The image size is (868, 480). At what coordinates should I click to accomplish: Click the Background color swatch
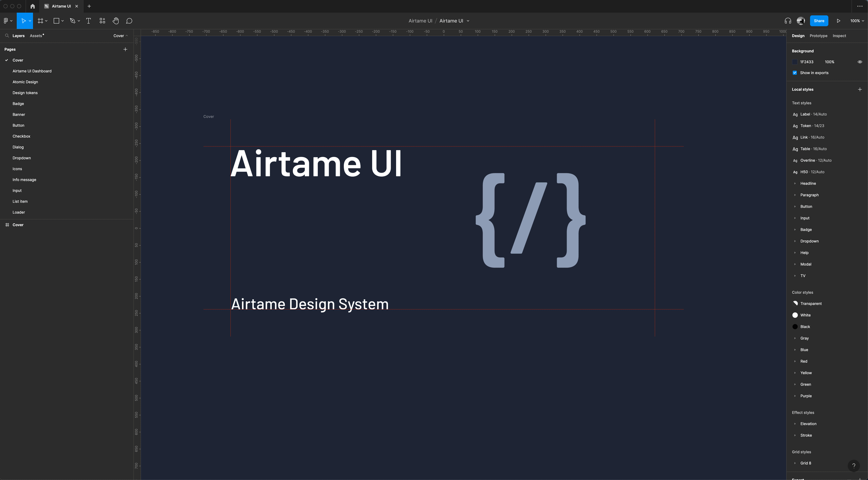(x=795, y=62)
